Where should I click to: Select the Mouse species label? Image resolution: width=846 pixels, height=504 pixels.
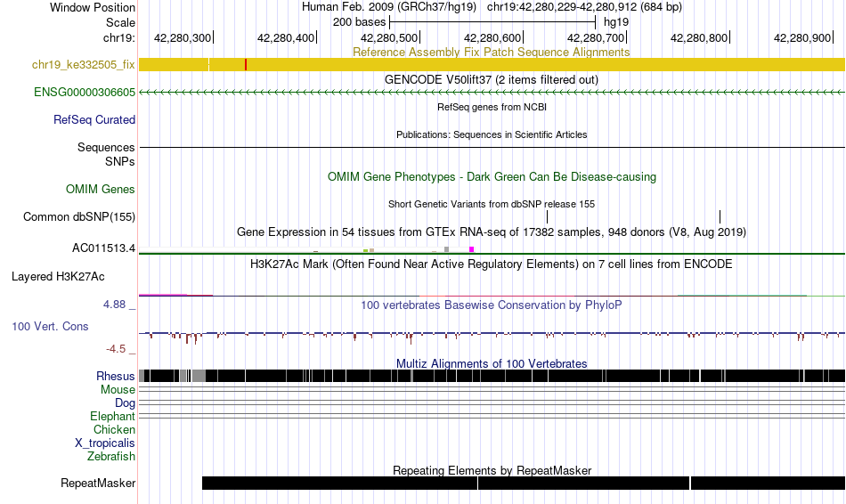tap(118, 390)
